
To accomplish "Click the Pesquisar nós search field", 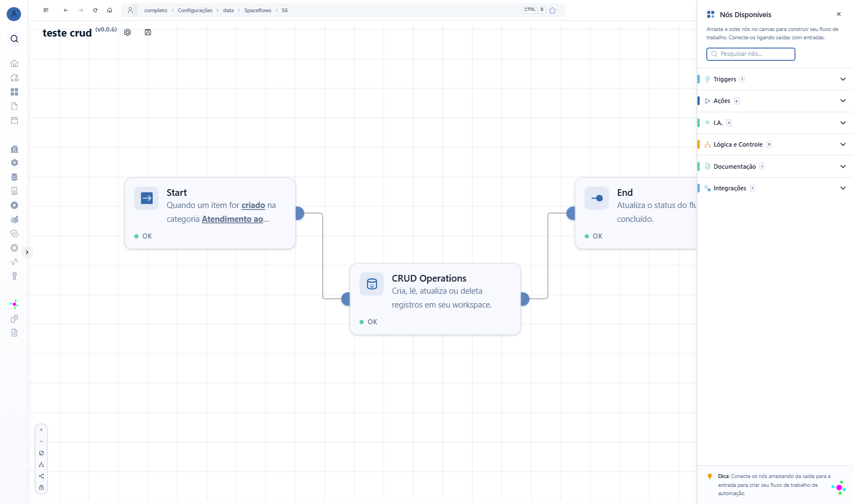I will click(751, 54).
